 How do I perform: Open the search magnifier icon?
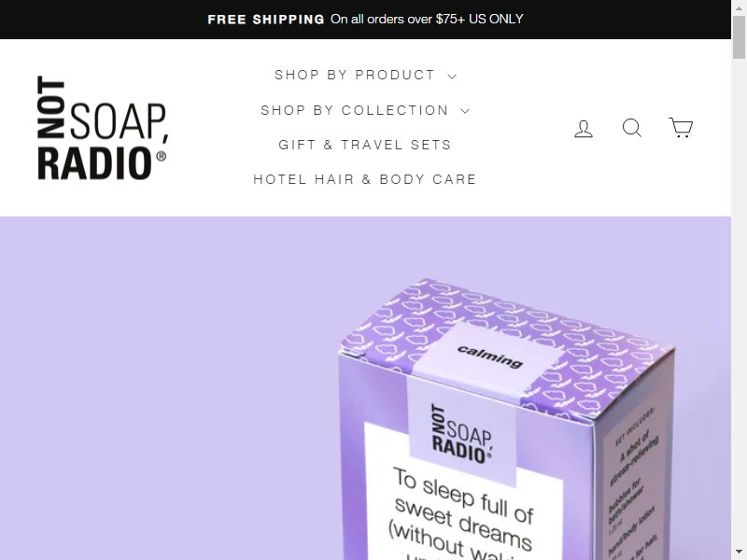[632, 128]
